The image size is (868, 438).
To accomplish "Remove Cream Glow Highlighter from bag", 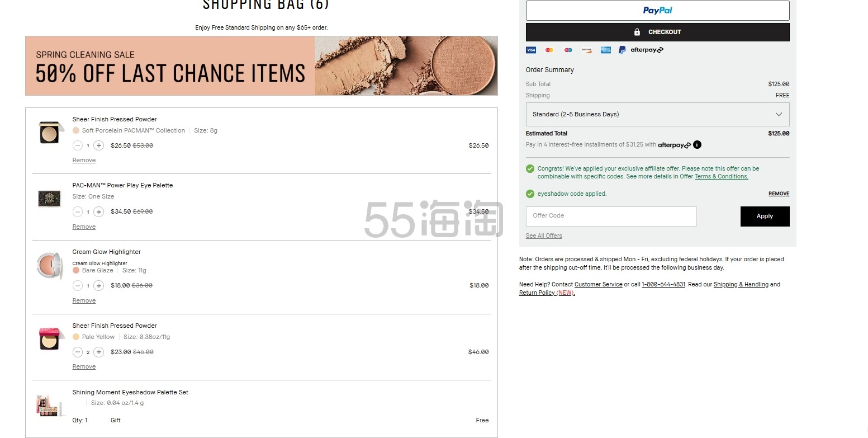I will 84,301.
